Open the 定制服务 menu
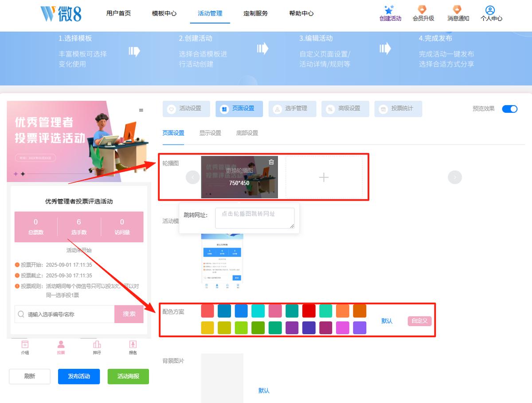Image resolution: width=532 pixels, height=403 pixels. coord(256,13)
